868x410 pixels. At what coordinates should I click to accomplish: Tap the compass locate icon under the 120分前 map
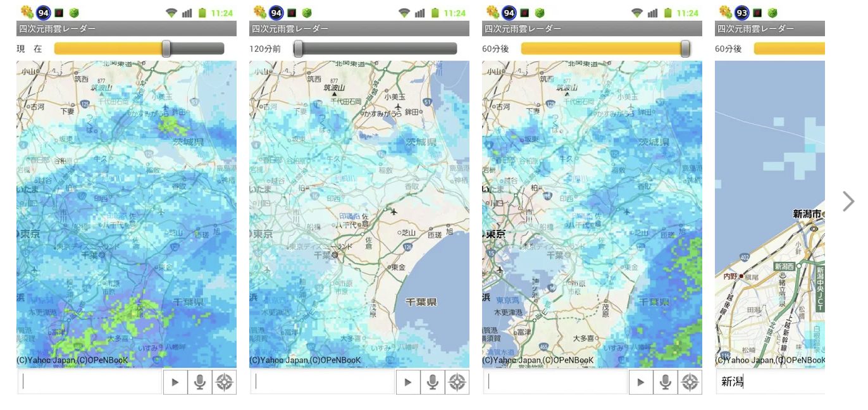pyautogui.click(x=457, y=382)
